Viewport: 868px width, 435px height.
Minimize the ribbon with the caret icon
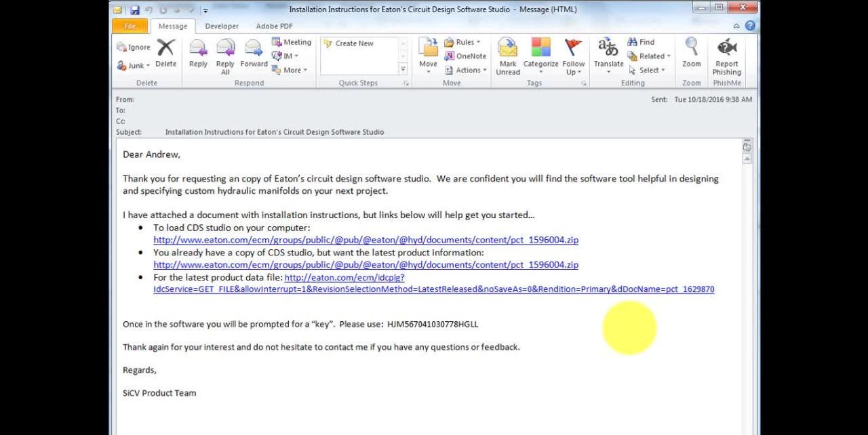(736, 26)
